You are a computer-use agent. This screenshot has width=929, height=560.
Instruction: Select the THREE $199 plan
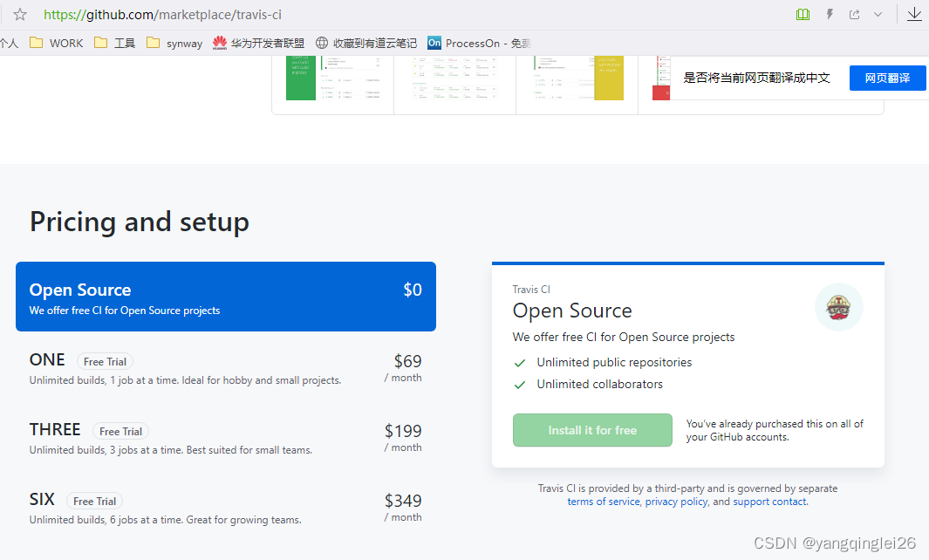pyautogui.click(x=226, y=439)
